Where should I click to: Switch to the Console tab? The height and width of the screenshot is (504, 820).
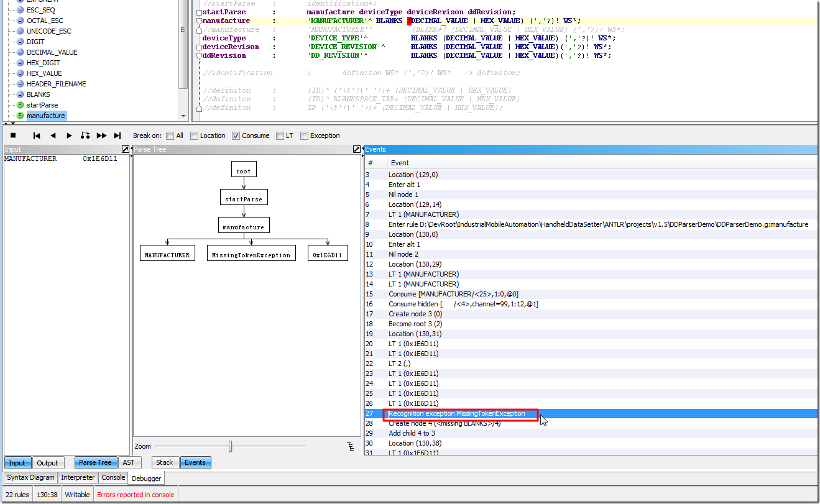[113, 477]
